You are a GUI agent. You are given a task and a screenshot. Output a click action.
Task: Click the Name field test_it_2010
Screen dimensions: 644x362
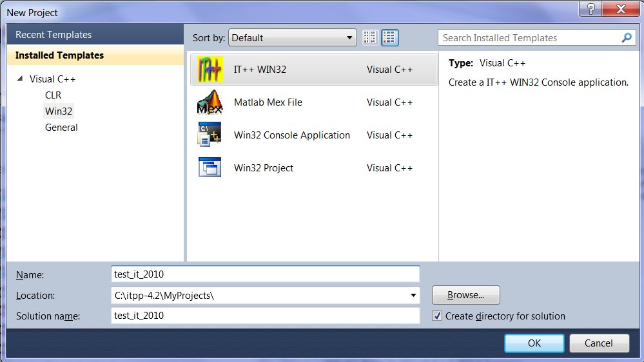point(266,274)
